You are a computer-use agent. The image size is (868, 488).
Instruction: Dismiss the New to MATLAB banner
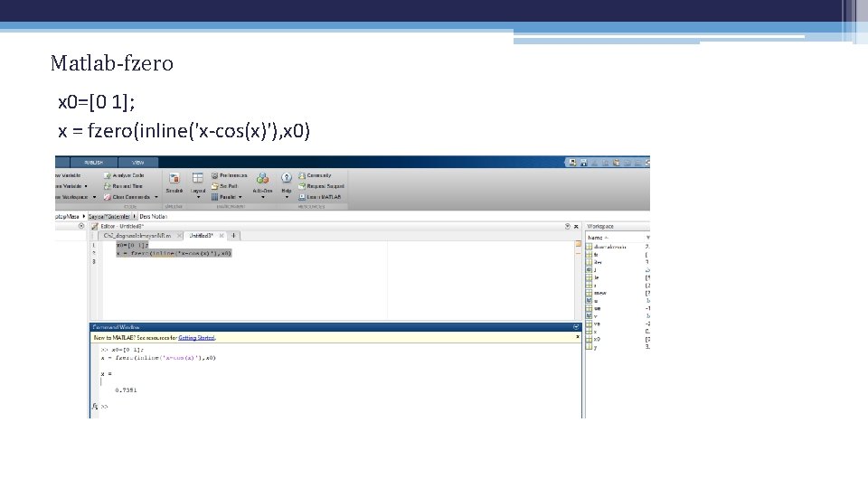coord(578,337)
